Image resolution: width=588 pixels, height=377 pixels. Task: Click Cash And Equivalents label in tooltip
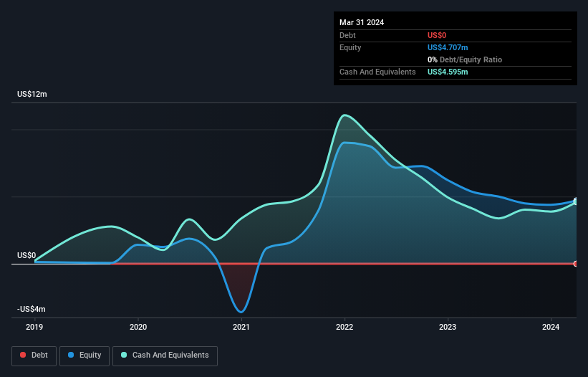click(x=377, y=72)
